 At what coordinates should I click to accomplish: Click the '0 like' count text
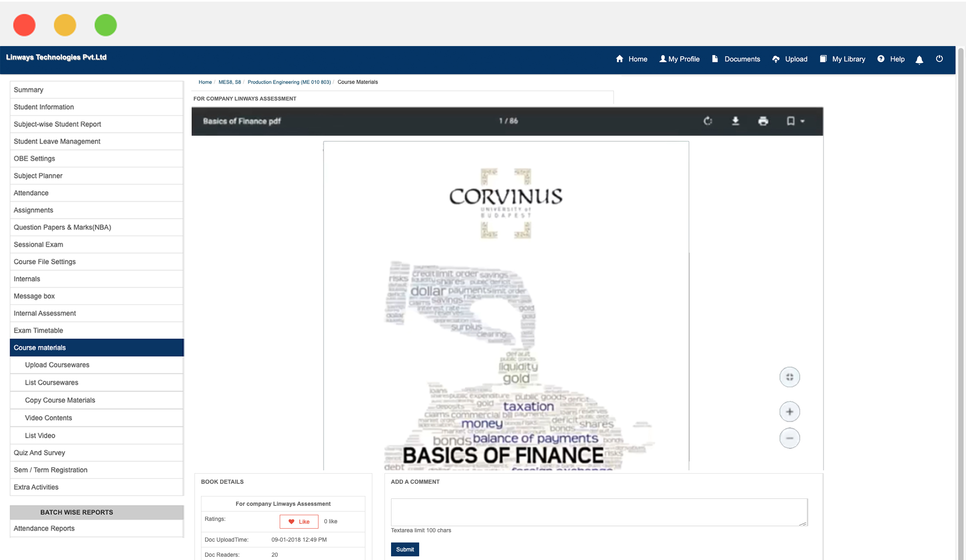[331, 521]
